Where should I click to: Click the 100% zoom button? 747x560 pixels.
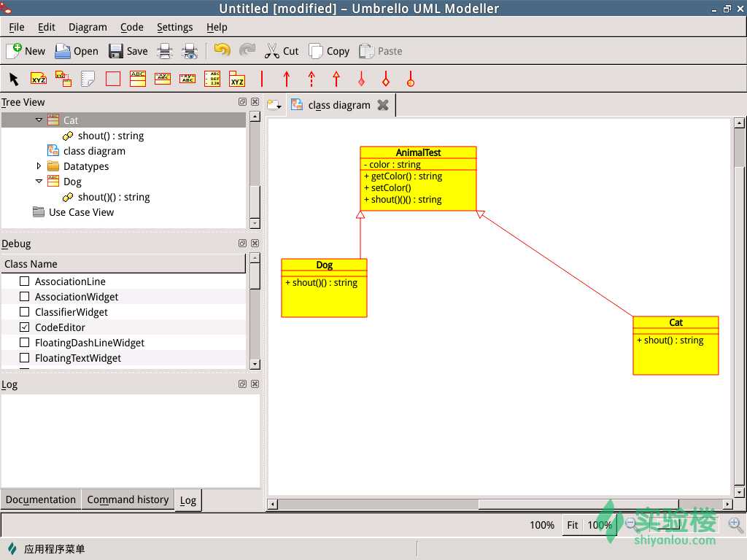(x=600, y=525)
